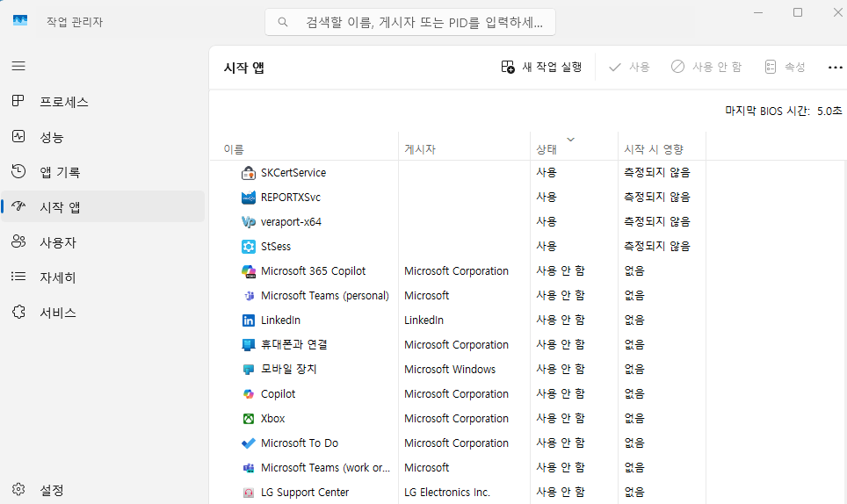Open the 서비스 page
This screenshot has height=504, width=847.
pyautogui.click(x=103, y=313)
